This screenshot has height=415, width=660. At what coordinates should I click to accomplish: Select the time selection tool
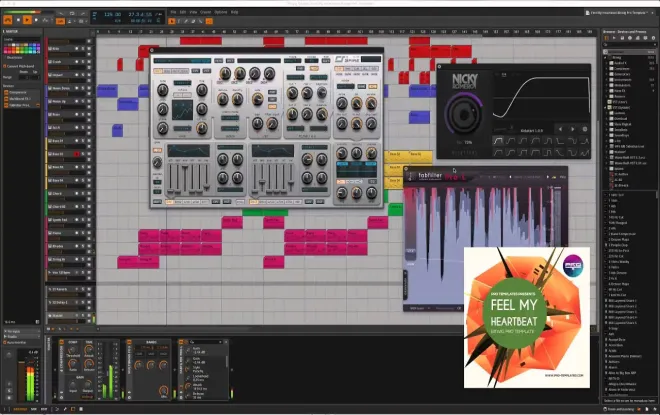pos(178,21)
